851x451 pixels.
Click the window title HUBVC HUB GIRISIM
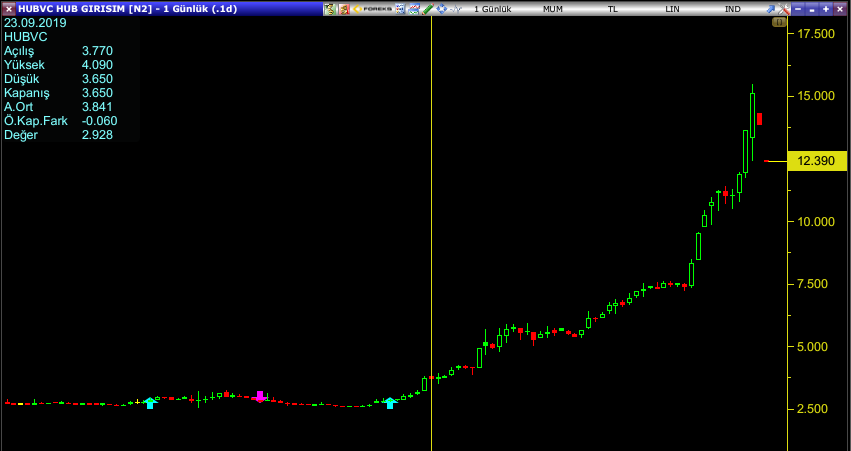71,9
